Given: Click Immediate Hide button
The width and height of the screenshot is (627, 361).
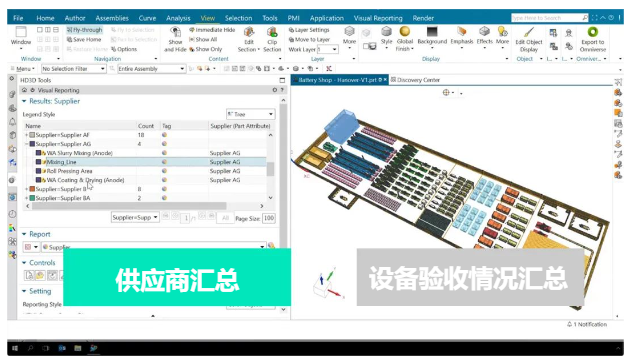Looking at the screenshot, I should pyautogui.click(x=212, y=30).
